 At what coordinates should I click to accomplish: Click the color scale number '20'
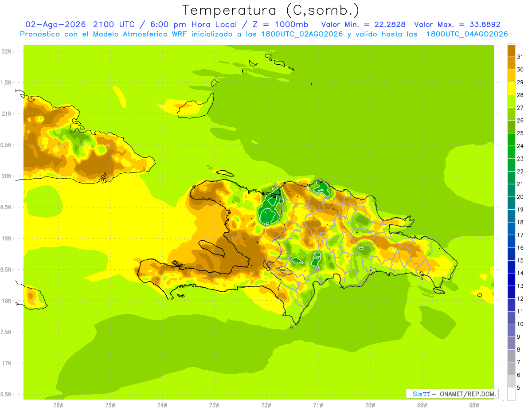[520, 197]
